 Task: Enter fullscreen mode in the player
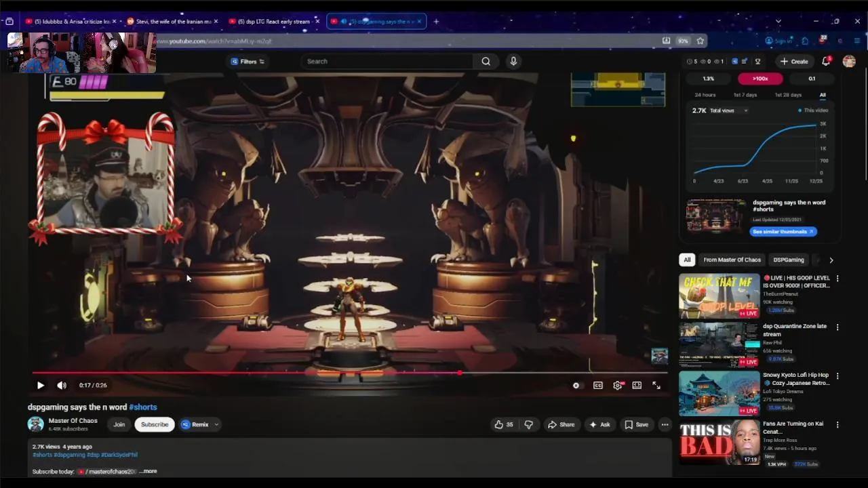coord(656,385)
